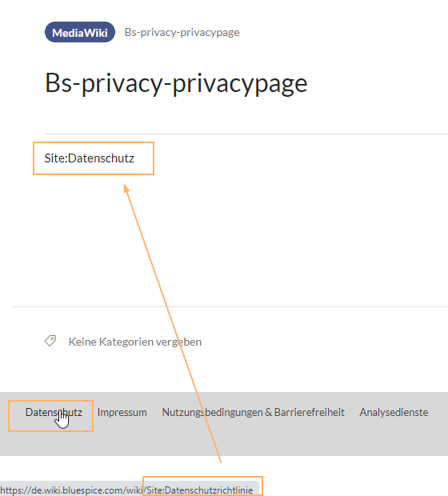Viewport: 448px width, 496px height.
Task: Click the highlighted Site:Datenschutzrichtlinie URL segment
Action: pyautogui.click(x=200, y=490)
